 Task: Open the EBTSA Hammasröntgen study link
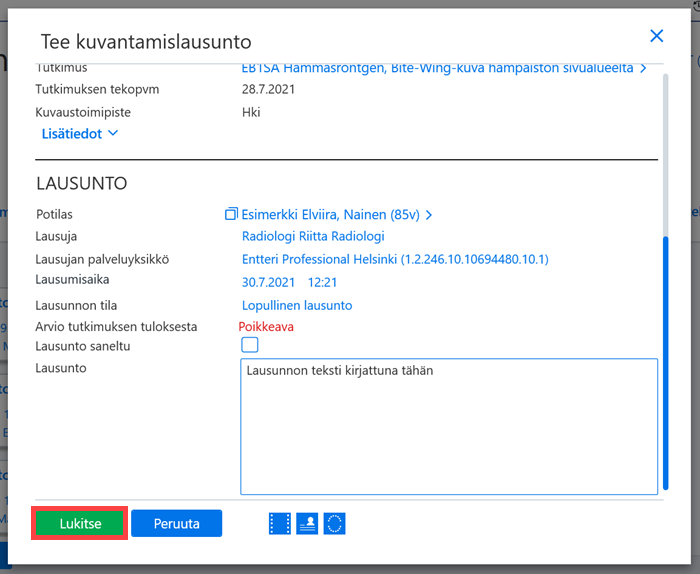pyautogui.click(x=437, y=68)
